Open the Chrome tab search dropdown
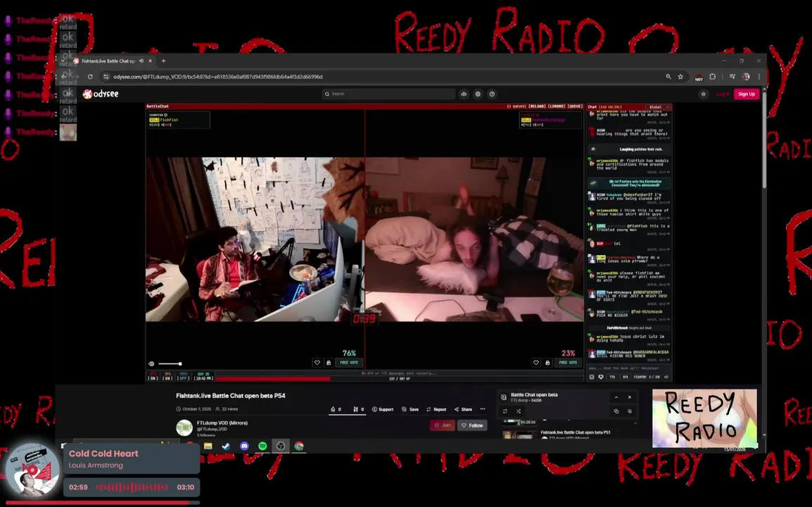 tap(63, 61)
